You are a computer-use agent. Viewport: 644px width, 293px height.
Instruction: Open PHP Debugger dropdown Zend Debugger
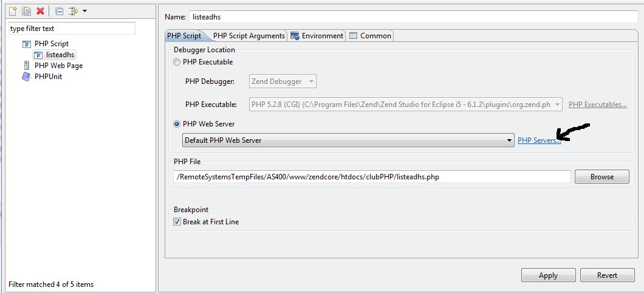tap(283, 81)
